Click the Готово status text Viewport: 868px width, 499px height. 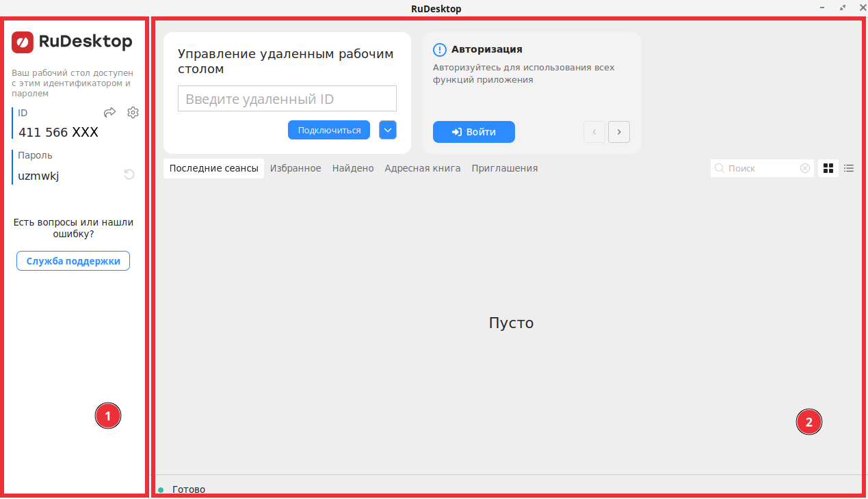pos(189,489)
